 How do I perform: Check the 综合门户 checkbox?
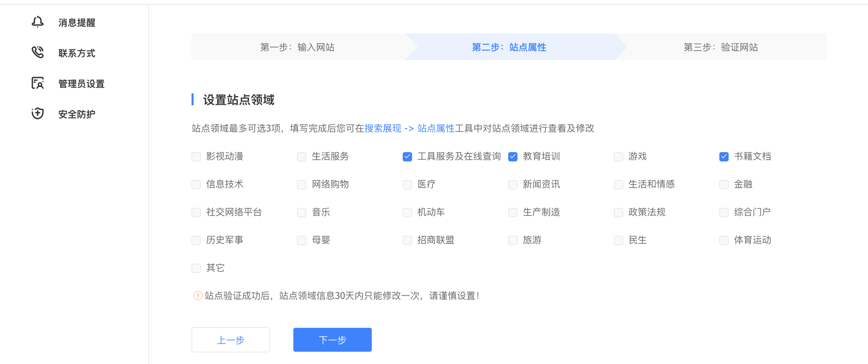(724, 213)
